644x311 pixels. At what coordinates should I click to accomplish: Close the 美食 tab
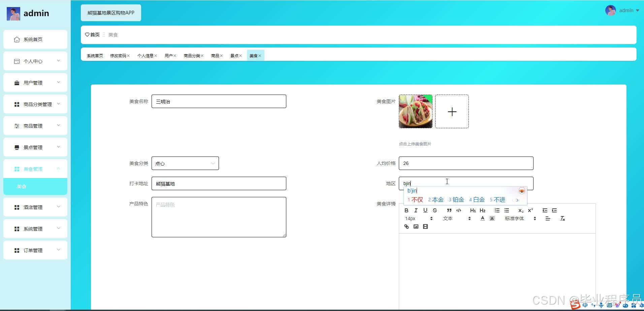(260, 56)
